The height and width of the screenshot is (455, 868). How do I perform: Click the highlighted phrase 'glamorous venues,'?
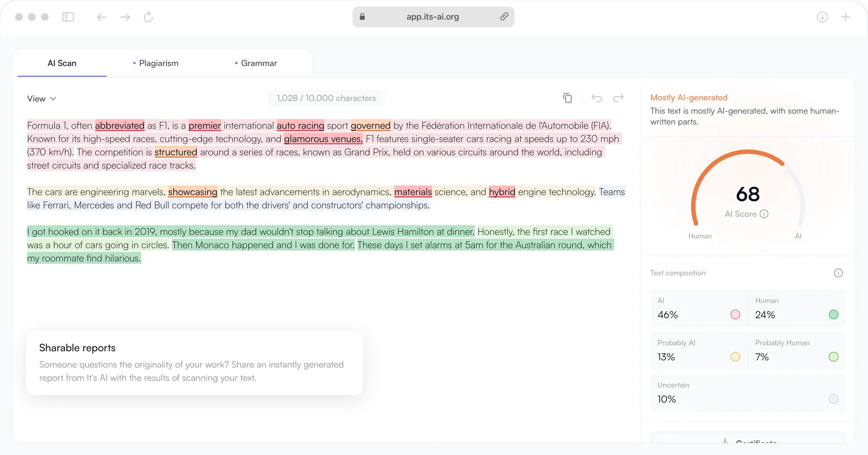pyautogui.click(x=323, y=139)
